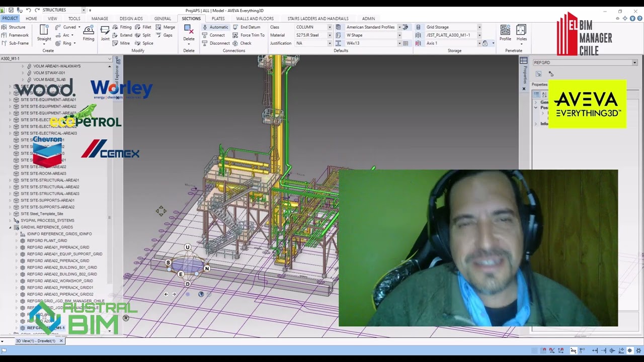Open the REFGRD dropdown in properties panel
The width and height of the screenshot is (644, 362).
tap(635, 63)
